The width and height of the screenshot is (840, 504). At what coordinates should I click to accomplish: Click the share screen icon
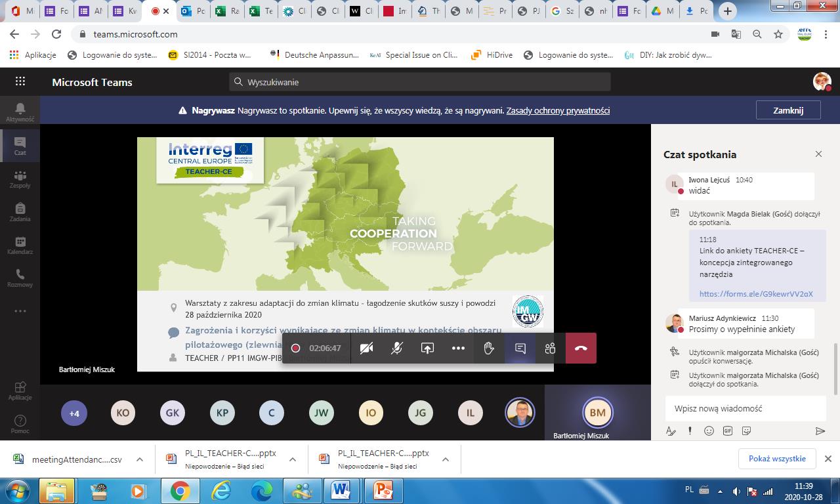coord(427,348)
